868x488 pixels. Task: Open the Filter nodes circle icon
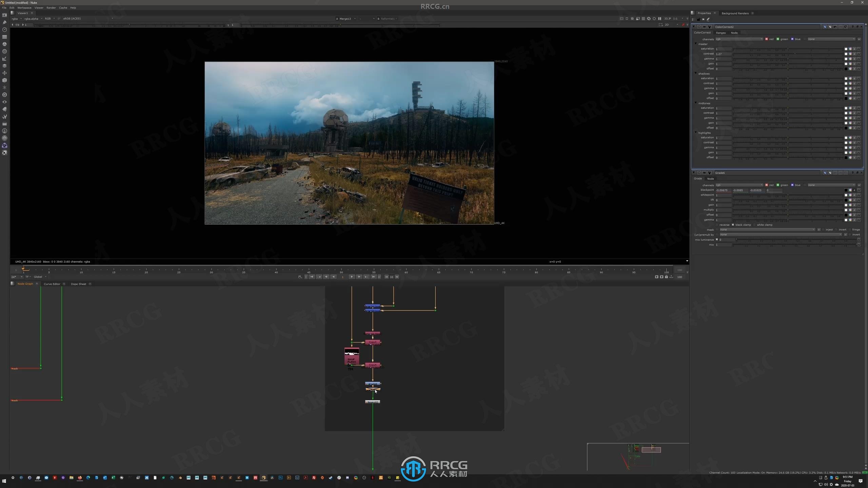(4, 51)
